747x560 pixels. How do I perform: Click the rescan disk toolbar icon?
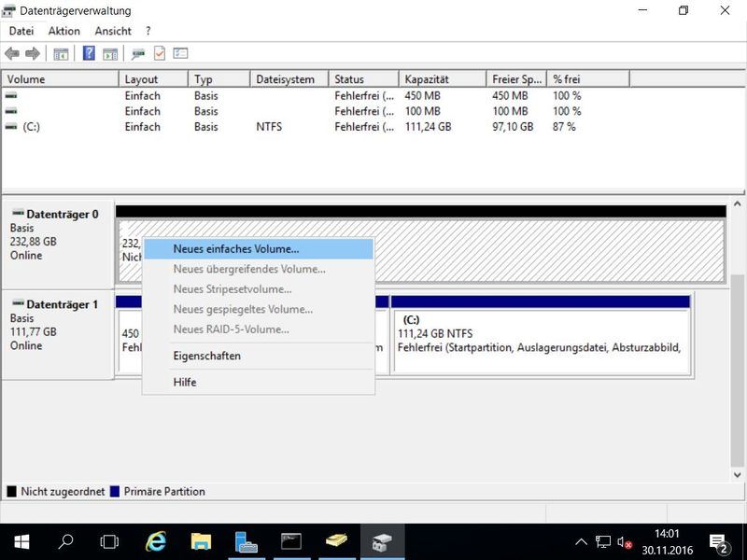click(138, 54)
